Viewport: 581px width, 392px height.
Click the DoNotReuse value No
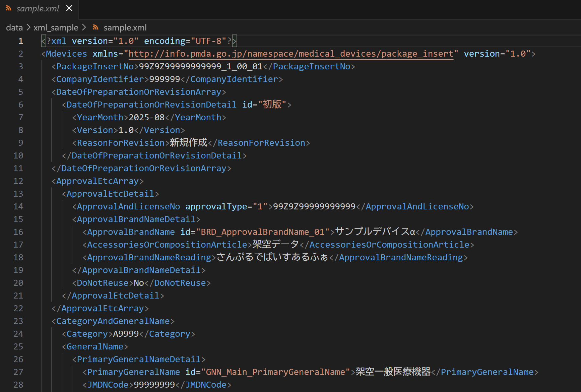tap(139, 283)
